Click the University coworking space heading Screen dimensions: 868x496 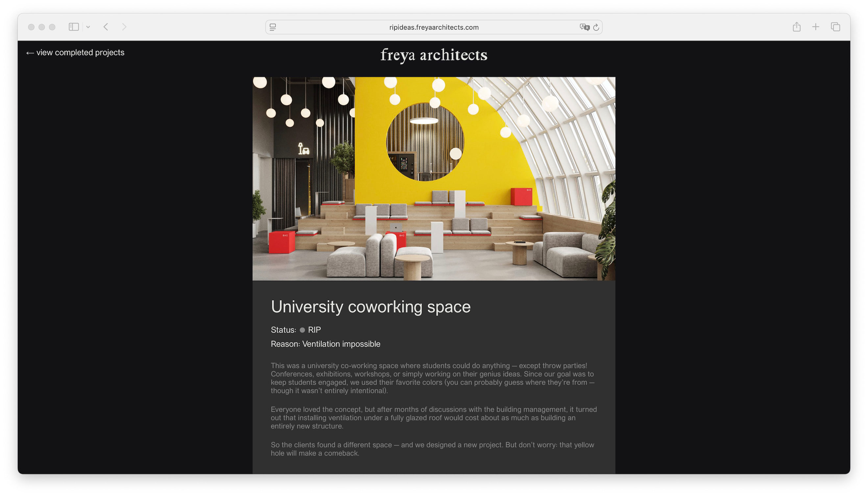coord(371,307)
